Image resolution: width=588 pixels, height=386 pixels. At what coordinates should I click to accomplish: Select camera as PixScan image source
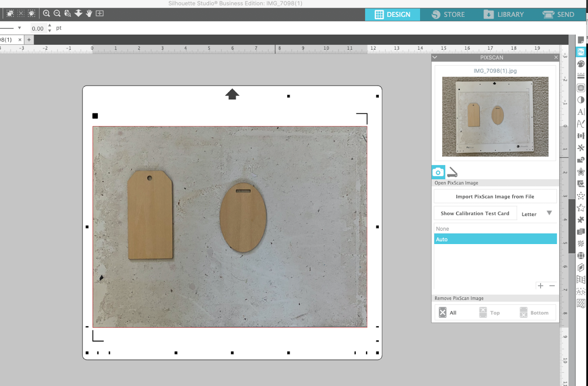tap(438, 172)
